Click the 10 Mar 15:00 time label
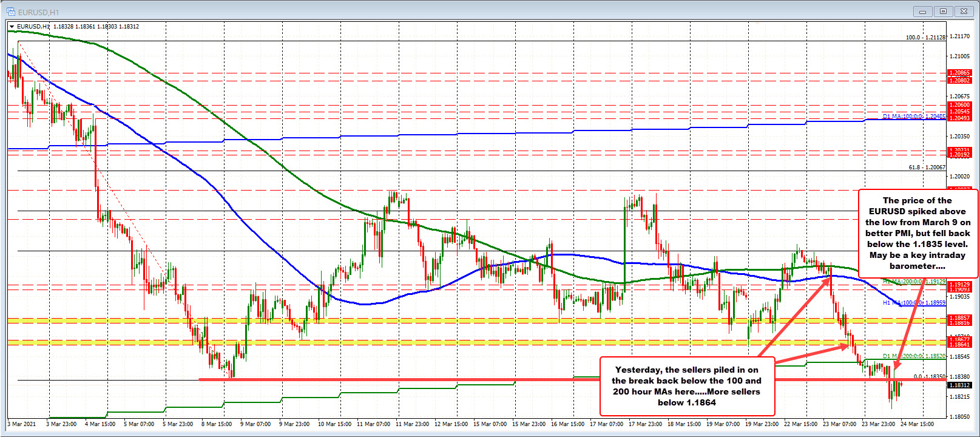This screenshot has height=437, width=980. [x=334, y=424]
